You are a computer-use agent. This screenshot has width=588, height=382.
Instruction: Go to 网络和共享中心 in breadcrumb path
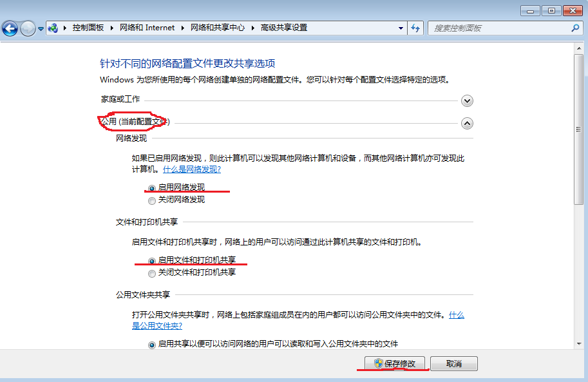(217, 28)
